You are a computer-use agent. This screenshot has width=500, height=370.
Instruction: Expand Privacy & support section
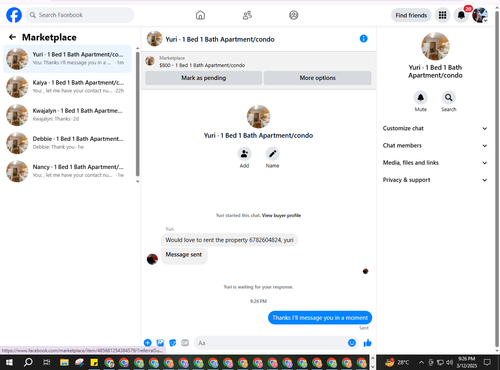point(435,180)
